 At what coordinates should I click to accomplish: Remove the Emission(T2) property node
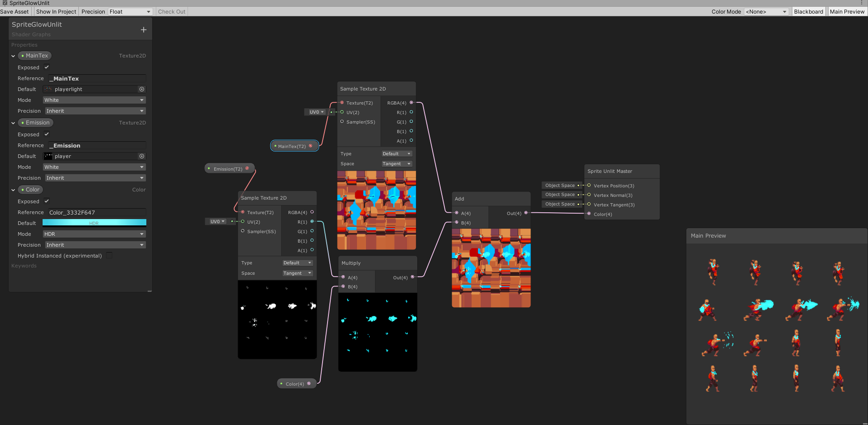pyautogui.click(x=247, y=168)
